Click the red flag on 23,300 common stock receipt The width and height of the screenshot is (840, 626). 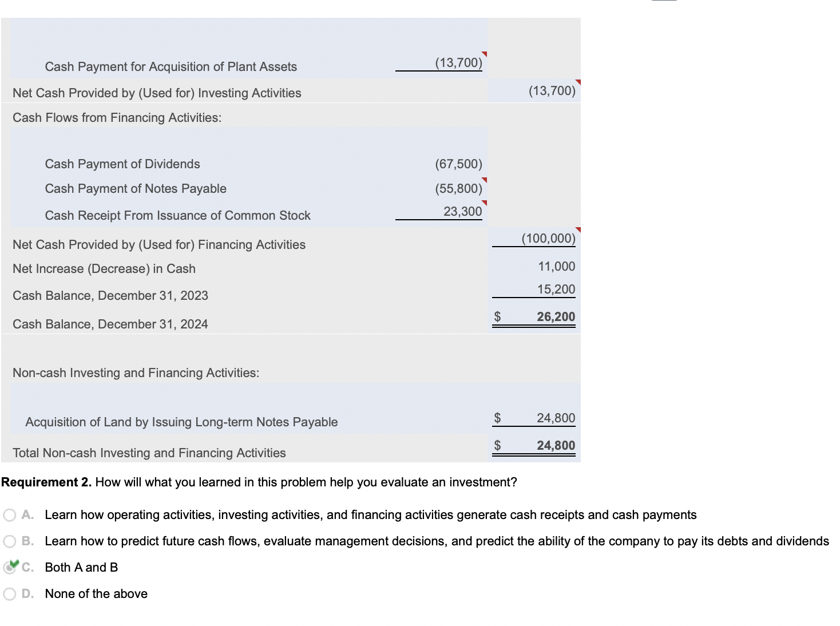coord(484,204)
